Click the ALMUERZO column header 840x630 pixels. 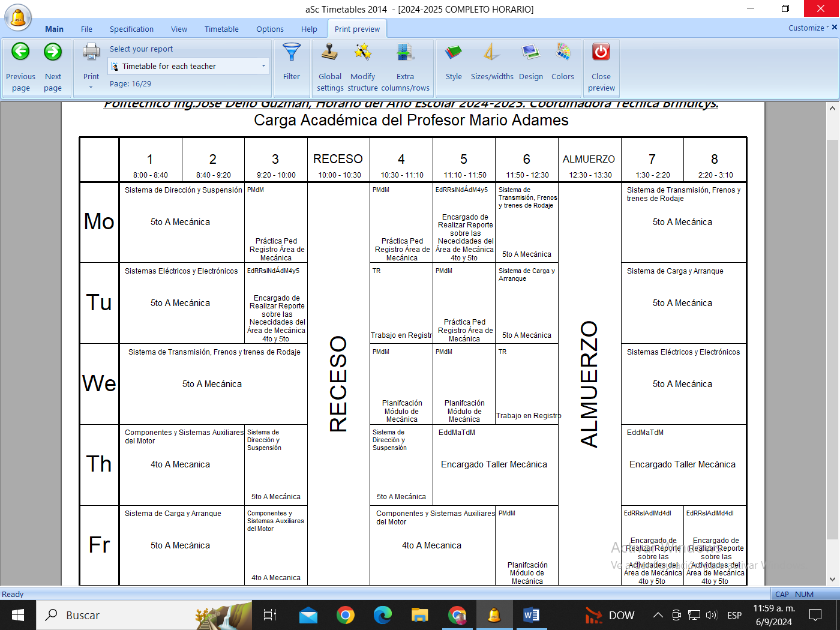(589, 160)
